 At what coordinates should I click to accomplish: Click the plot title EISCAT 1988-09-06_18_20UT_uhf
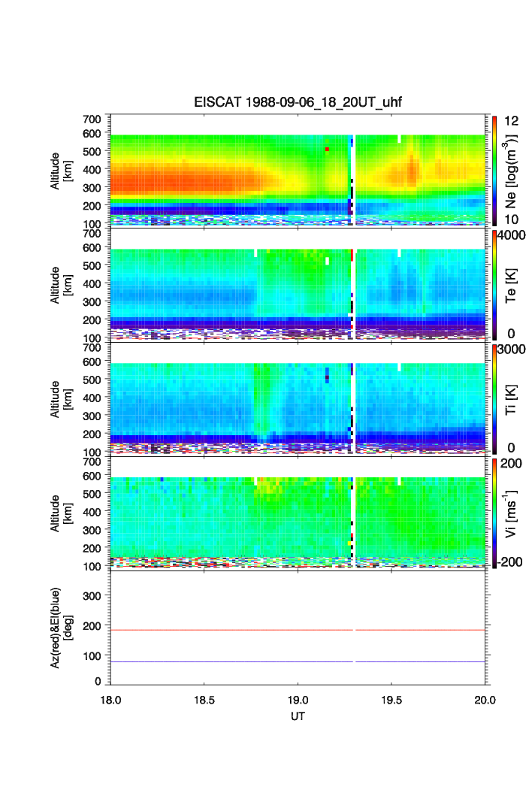click(298, 103)
